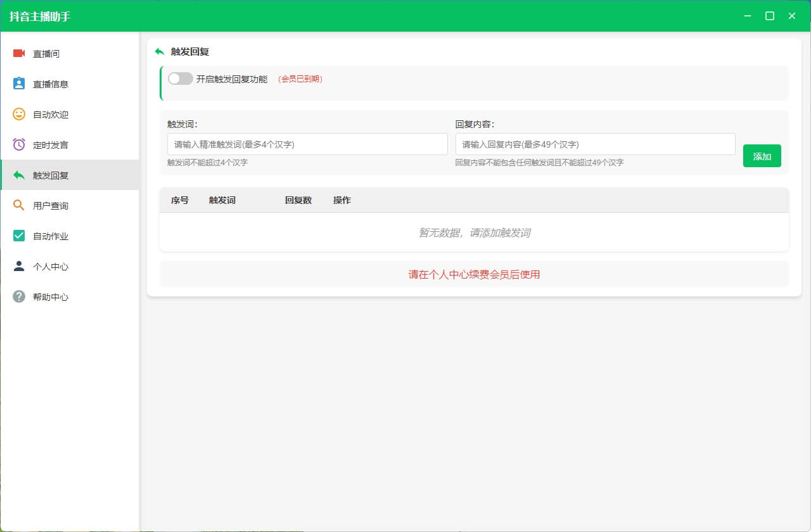Maximize the 抖音主播助手 window

click(x=770, y=16)
